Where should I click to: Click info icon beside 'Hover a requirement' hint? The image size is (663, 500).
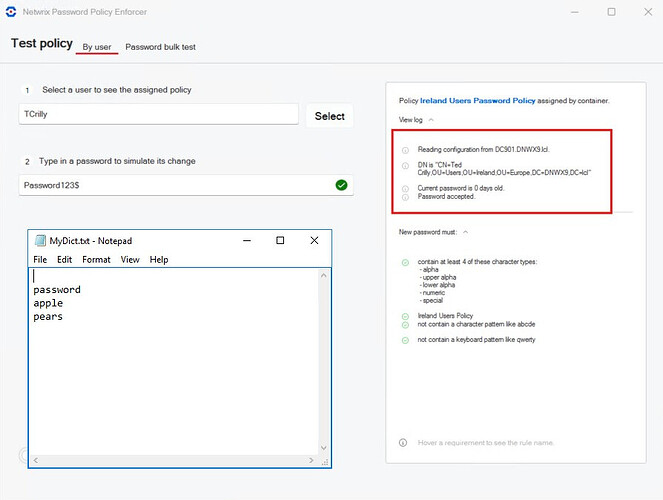pos(403,442)
